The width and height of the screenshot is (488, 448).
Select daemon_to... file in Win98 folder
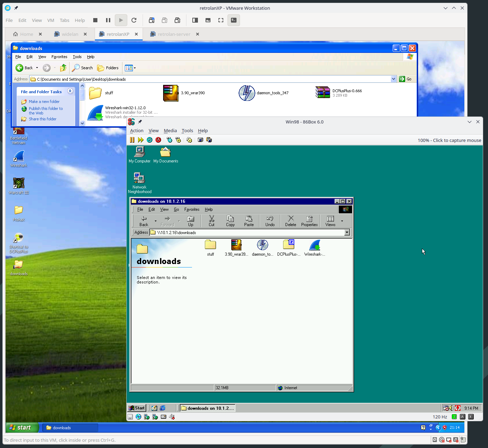[263, 248]
